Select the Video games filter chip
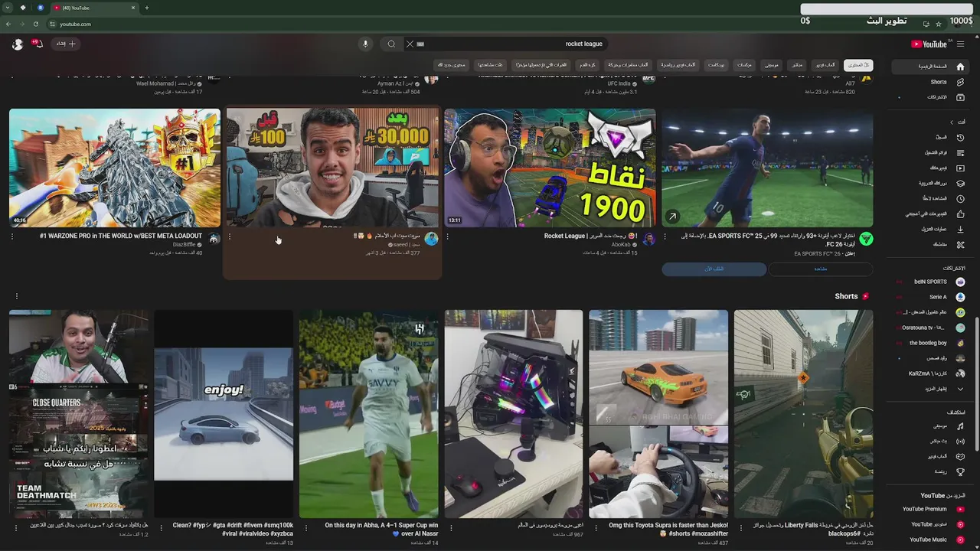Image resolution: width=980 pixels, height=551 pixels. coord(825,65)
